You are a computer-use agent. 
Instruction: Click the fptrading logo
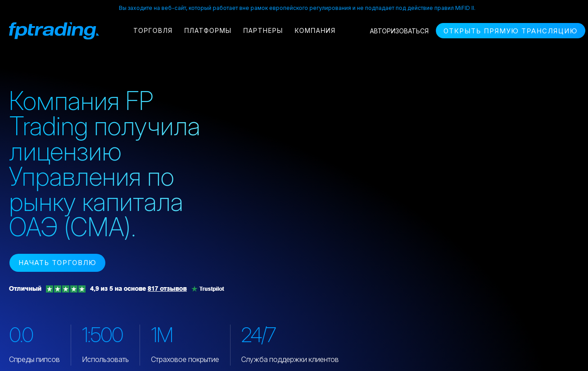point(54,31)
